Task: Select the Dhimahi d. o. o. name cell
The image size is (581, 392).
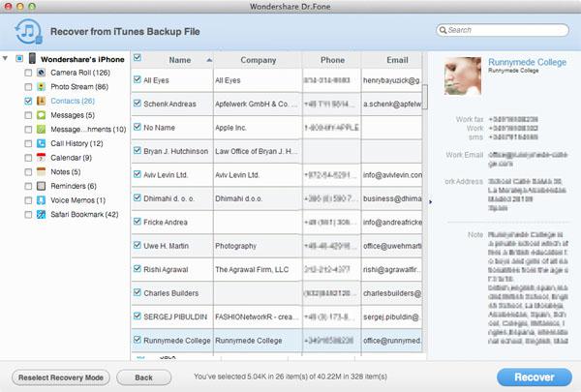Action: coord(172,198)
